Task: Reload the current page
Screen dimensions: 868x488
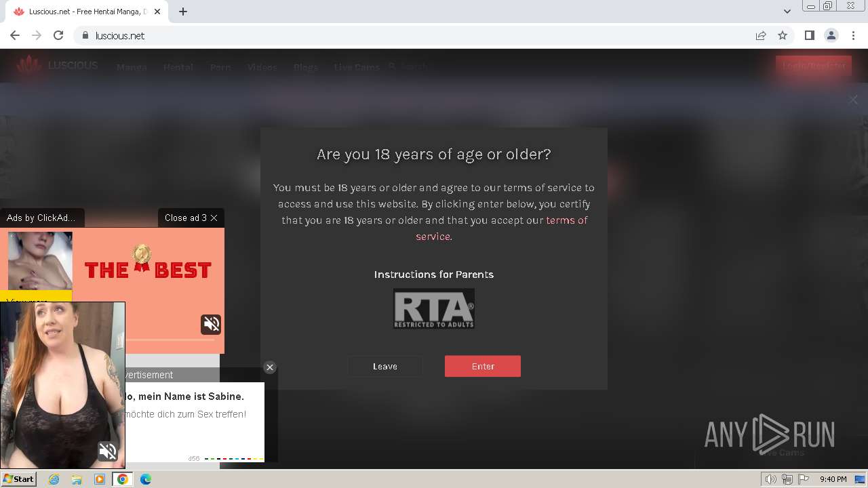Action: tap(58, 35)
